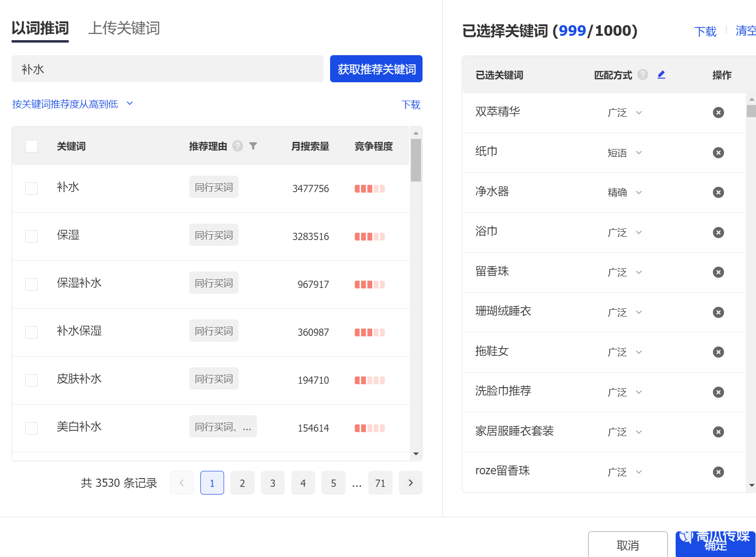Check the box for keyword 保湿
Screen dimensions: 756x557
click(x=31, y=236)
